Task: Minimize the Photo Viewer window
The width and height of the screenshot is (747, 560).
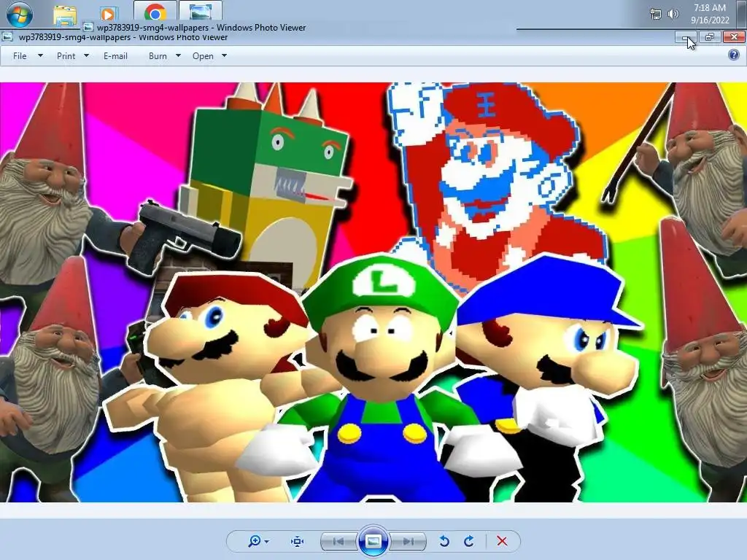Action: click(x=686, y=37)
